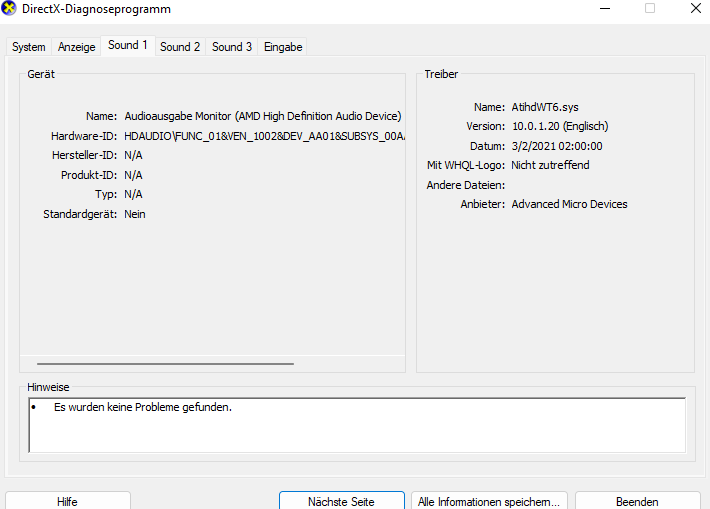Click the Treiber group label

[x=441, y=74]
